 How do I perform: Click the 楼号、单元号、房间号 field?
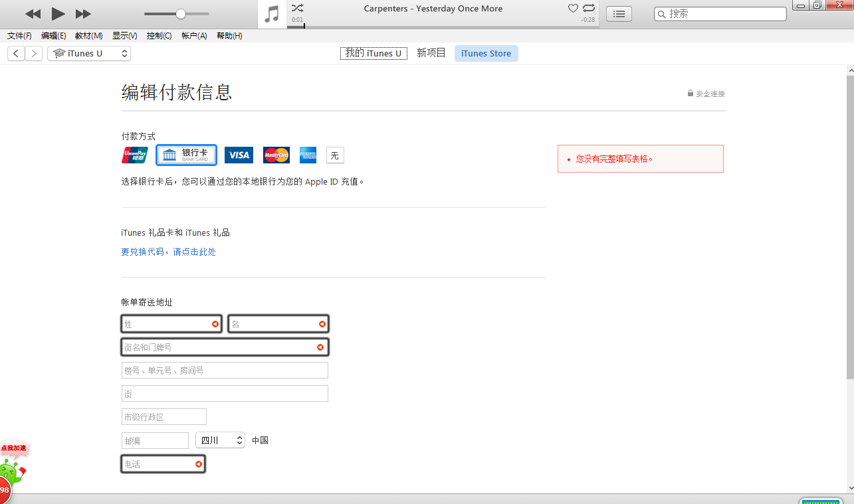(x=225, y=371)
